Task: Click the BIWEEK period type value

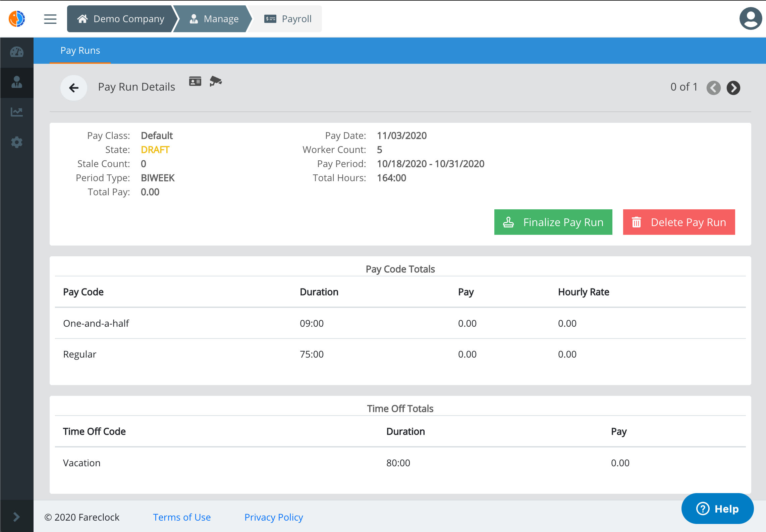Action: coord(158,178)
